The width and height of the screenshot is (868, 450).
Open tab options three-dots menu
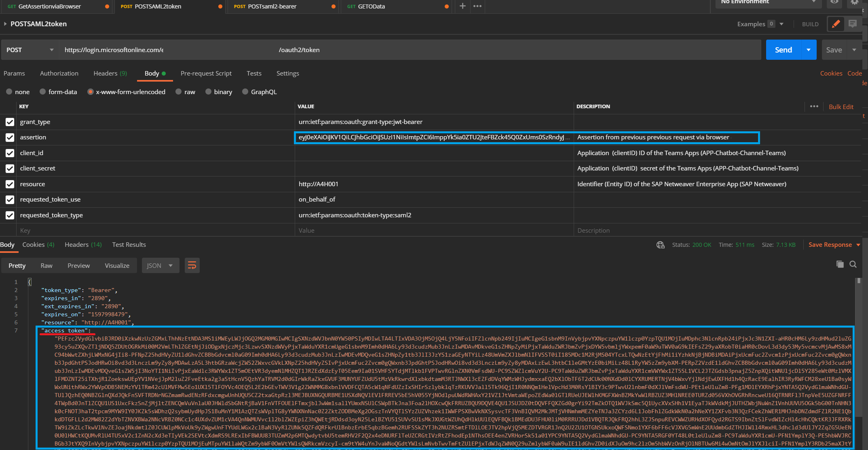tap(477, 6)
